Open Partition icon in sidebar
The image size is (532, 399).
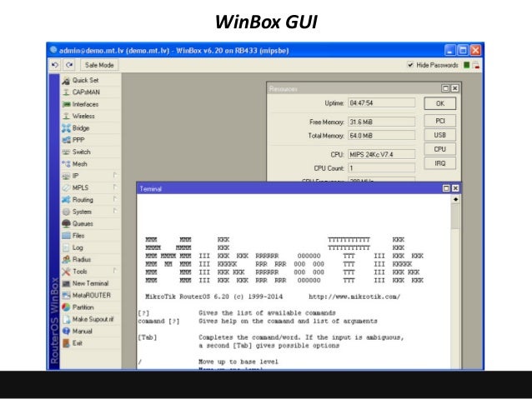tap(66, 307)
